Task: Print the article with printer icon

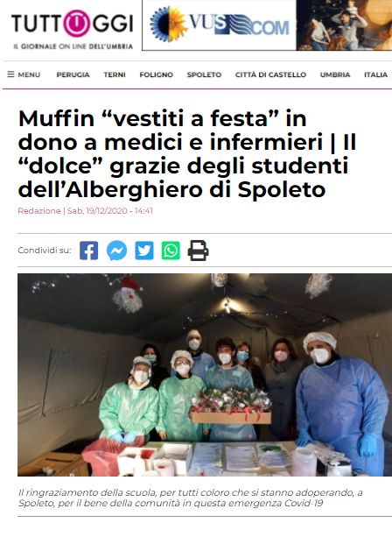Action: click(199, 251)
